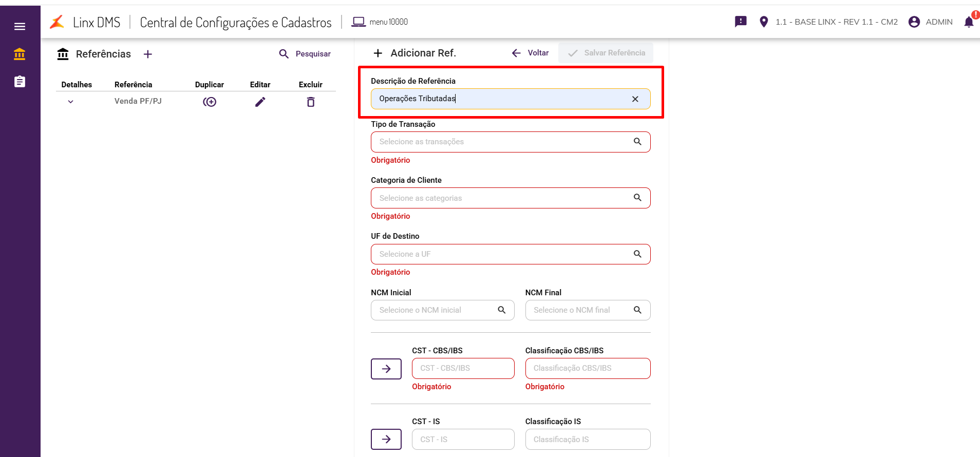Duplicate the Venda PF/PJ reference
Viewport: 980px width, 457px height.
pyautogui.click(x=210, y=102)
